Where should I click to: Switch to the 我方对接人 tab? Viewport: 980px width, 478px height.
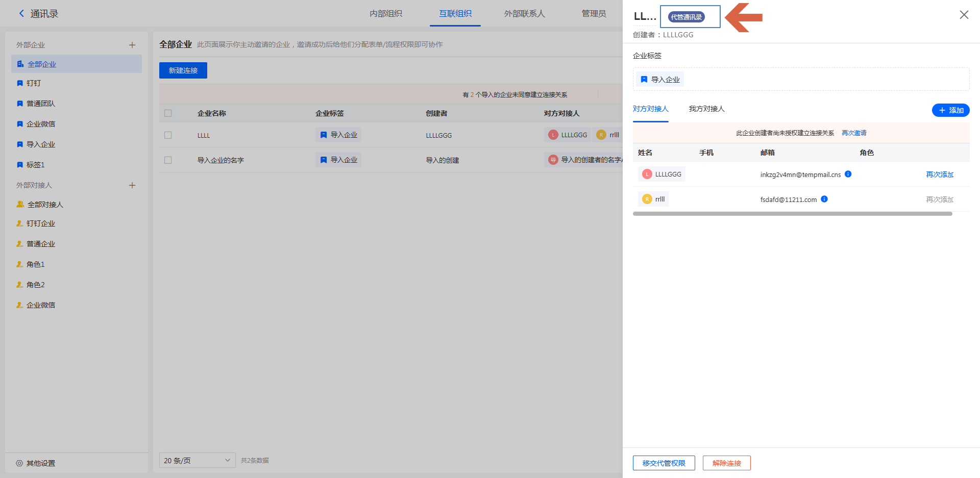[706, 109]
